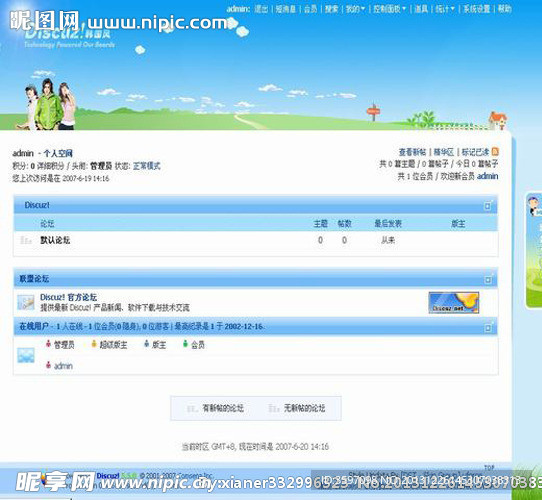Open the 控制面板 dropdown menu
Image resolution: width=542 pixels, height=500 pixels.
coord(389,9)
